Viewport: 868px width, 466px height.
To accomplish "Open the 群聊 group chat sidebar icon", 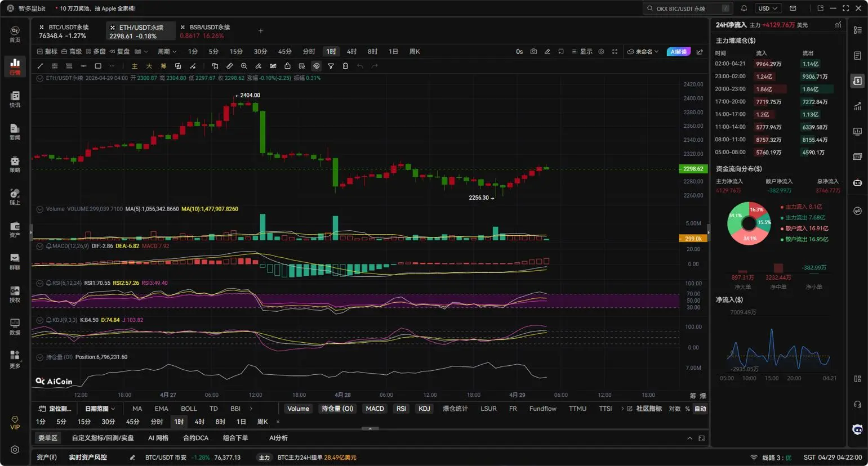I will tap(15, 262).
